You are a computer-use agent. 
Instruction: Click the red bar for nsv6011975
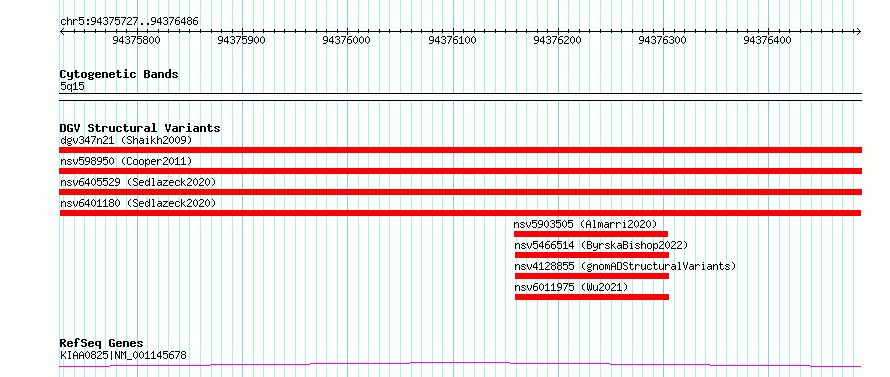pos(592,297)
